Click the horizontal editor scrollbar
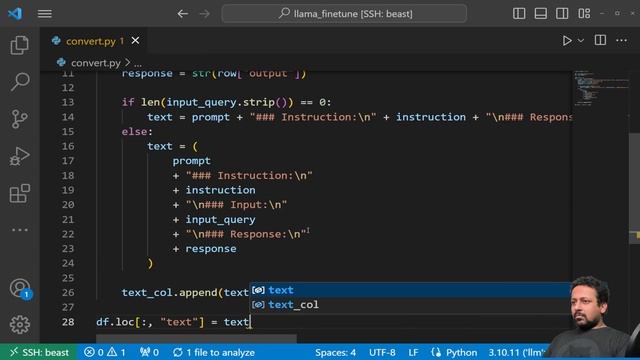Image resolution: width=640 pixels, height=360 pixels. pyautogui.click(x=196, y=338)
